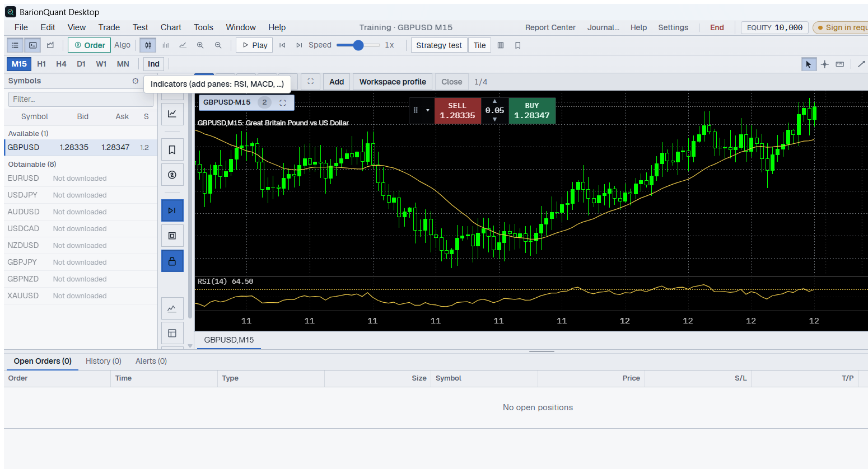
Task: Toggle the sidebar step-forward button
Action: [x=172, y=210]
